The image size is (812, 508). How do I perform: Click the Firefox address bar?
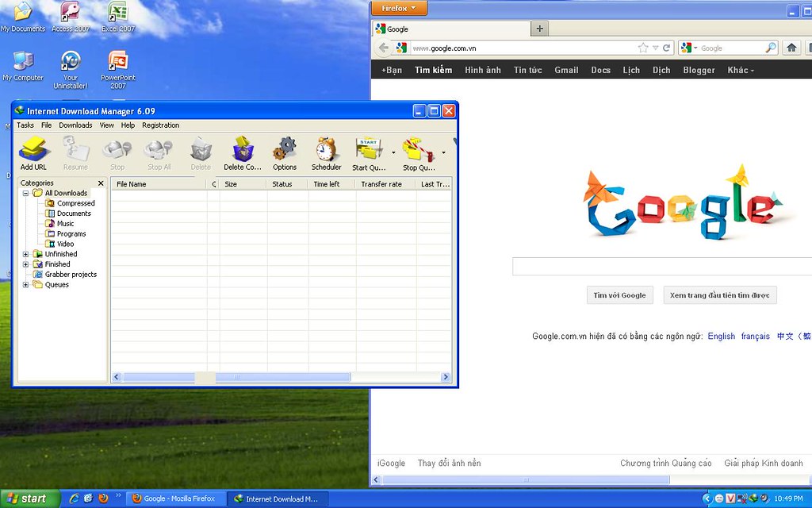click(x=523, y=48)
